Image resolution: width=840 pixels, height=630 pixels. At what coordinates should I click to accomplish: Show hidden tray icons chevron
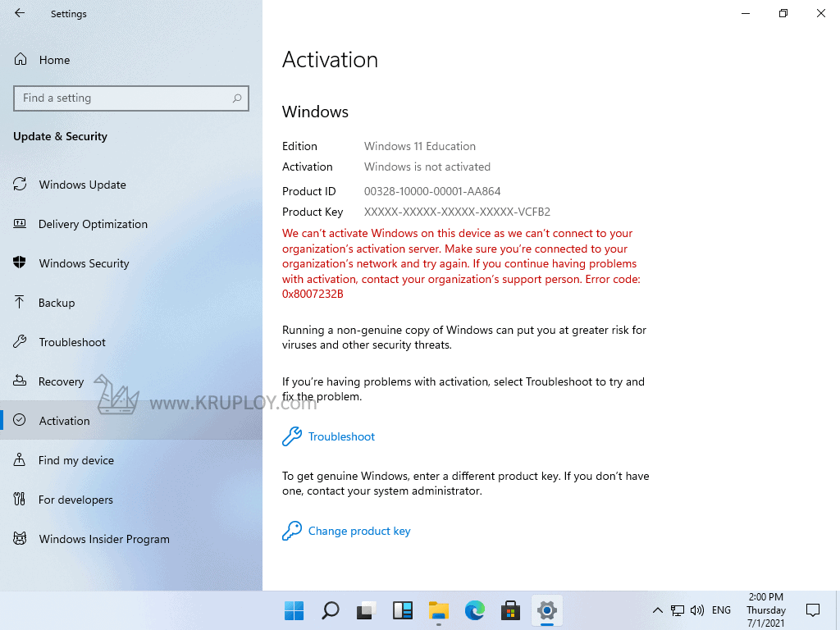[658, 610]
